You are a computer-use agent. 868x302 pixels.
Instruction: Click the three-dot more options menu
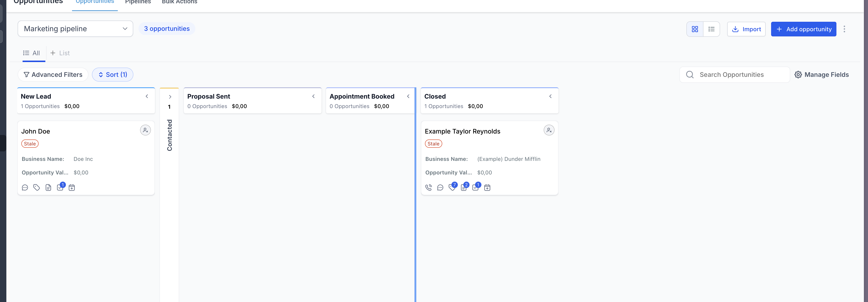point(844,29)
